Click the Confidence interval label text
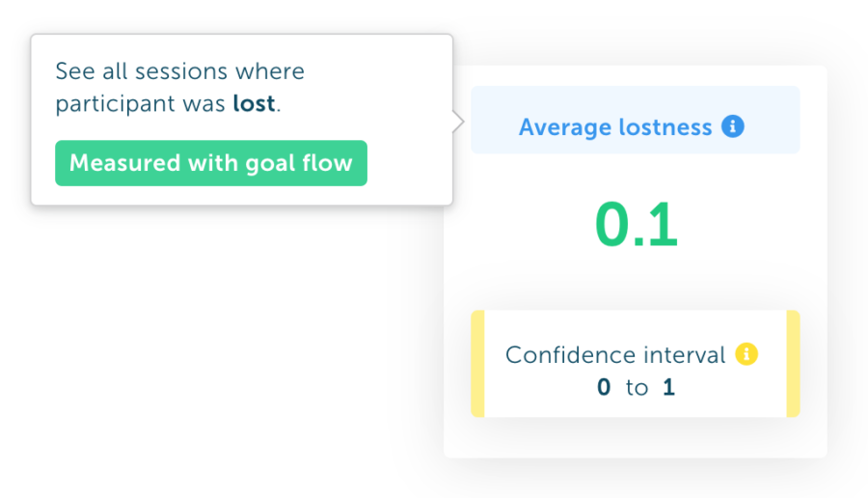The image size is (868, 498). click(x=615, y=354)
